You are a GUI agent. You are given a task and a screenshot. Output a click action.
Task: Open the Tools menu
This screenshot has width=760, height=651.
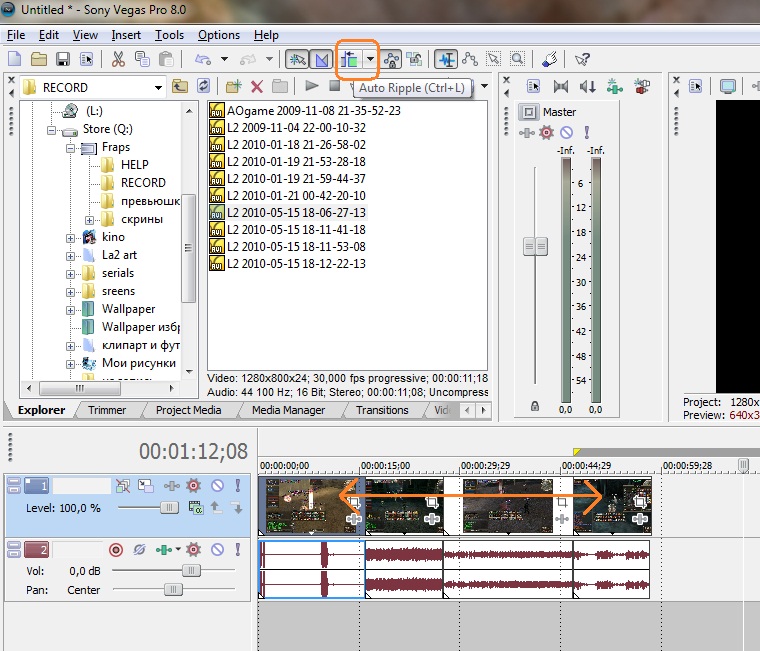(x=169, y=35)
